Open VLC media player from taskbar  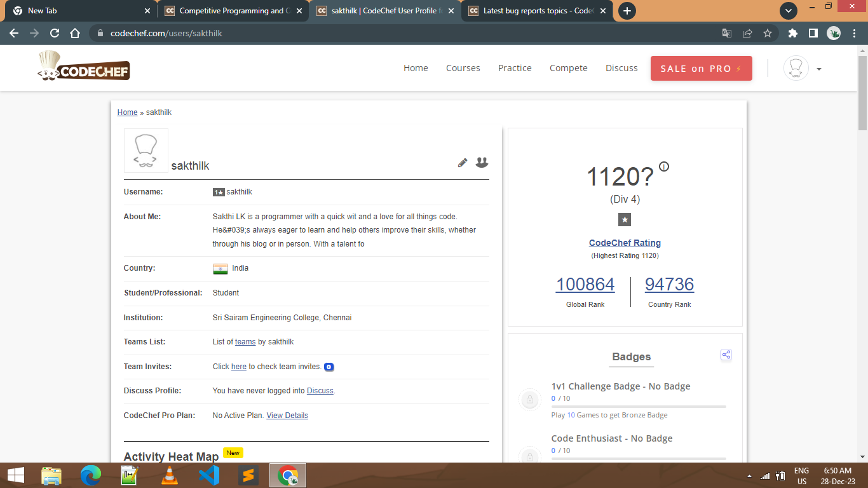tap(170, 475)
